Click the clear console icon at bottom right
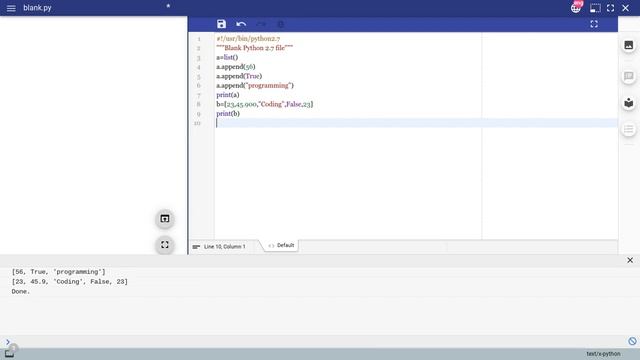Image resolution: width=640 pixels, height=360 pixels. click(632, 341)
